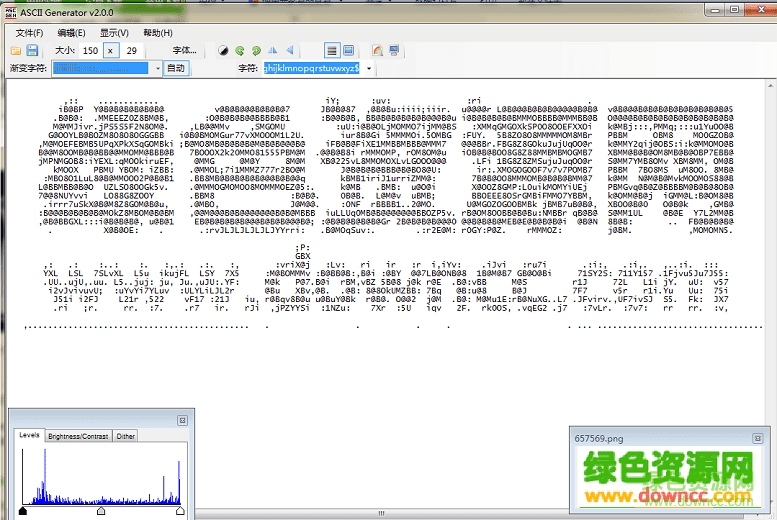Open the Dither tab

(x=125, y=436)
